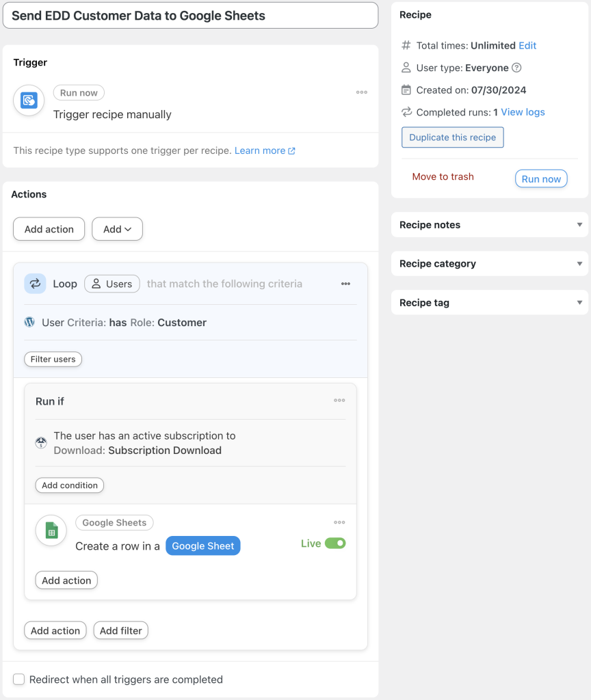The image size is (591, 700).
Task: Click 'Duplicate this recipe'
Action: pyautogui.click(x=452, y=137)
